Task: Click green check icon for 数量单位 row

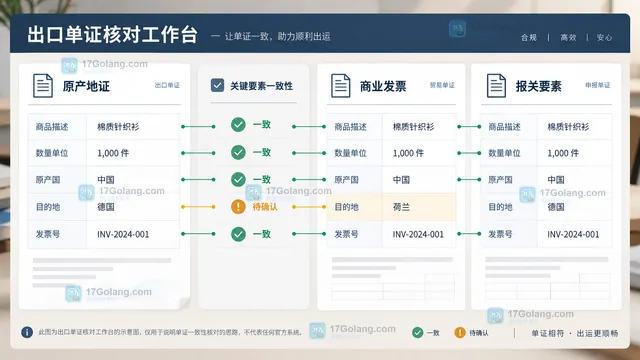Action: pos(238,152)
